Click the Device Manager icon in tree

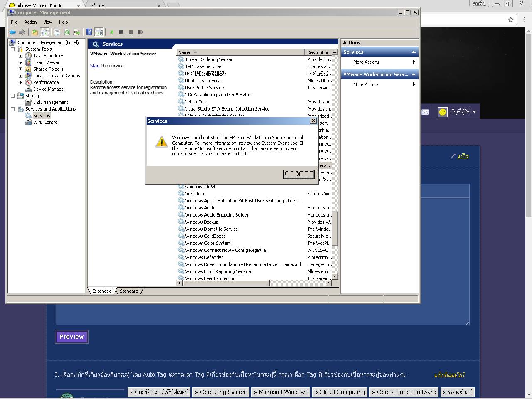(28, 89)
